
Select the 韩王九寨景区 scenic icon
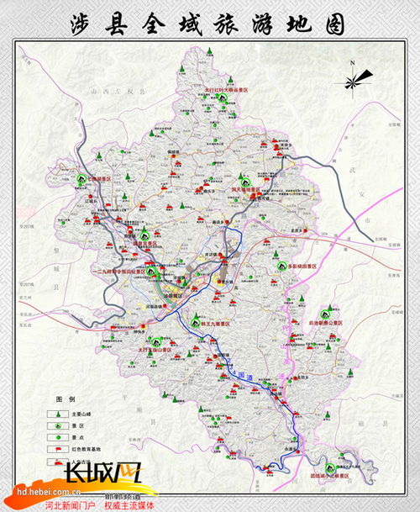[x=195, y=323]
